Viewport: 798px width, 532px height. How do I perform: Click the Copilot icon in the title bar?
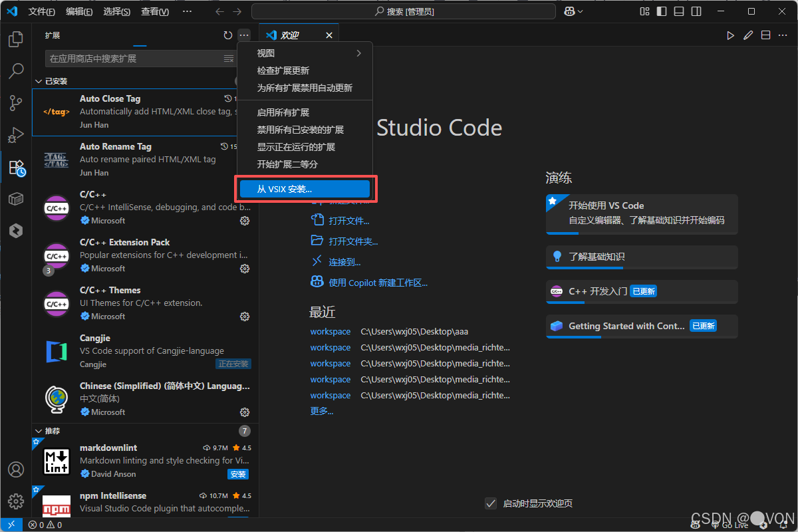click(569, 11)
